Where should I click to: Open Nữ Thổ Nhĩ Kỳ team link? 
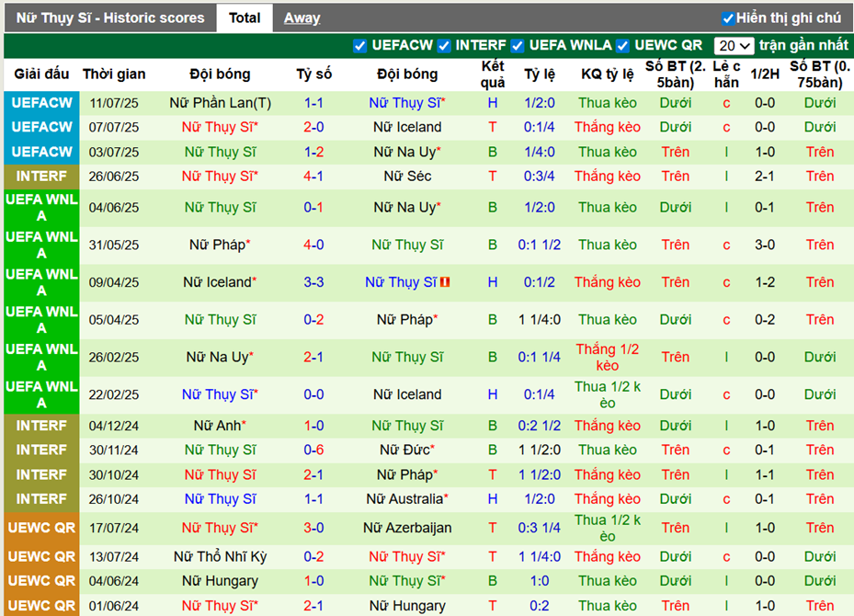[x=220, y=556]
